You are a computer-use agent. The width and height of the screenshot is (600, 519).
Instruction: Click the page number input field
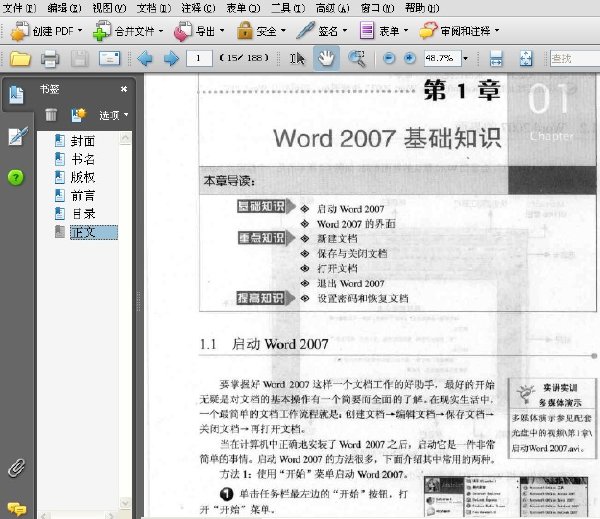click(x=199, y=58)
